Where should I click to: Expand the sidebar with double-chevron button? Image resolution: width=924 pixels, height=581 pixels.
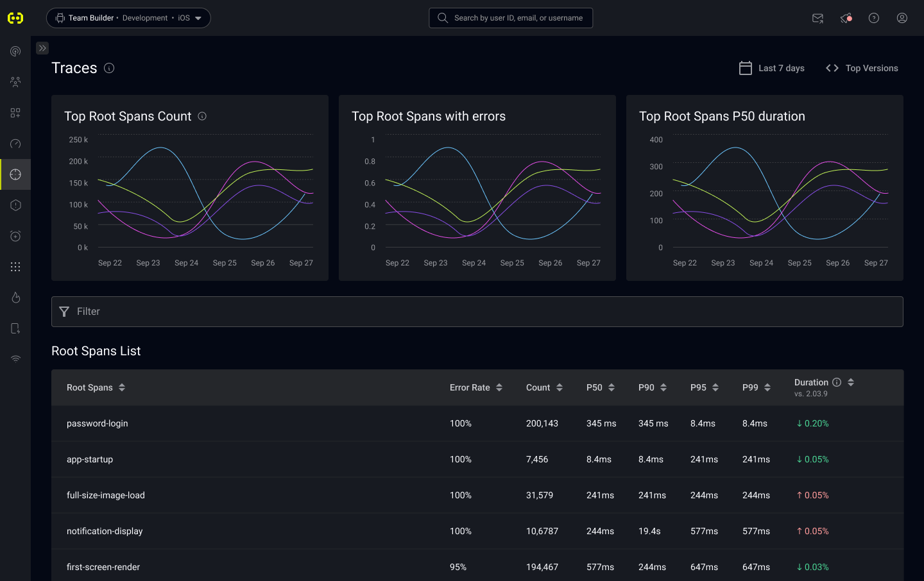[x=42, y=48]
